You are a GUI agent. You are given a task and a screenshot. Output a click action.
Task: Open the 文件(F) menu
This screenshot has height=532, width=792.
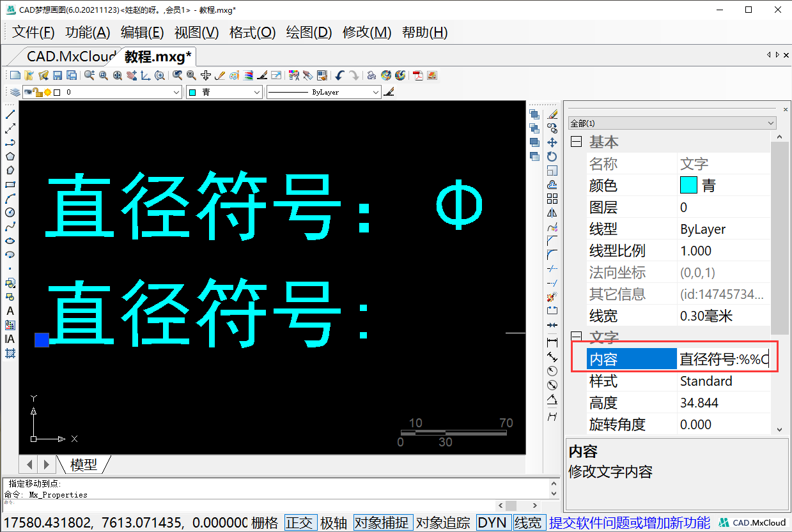[x=34, y=33]
